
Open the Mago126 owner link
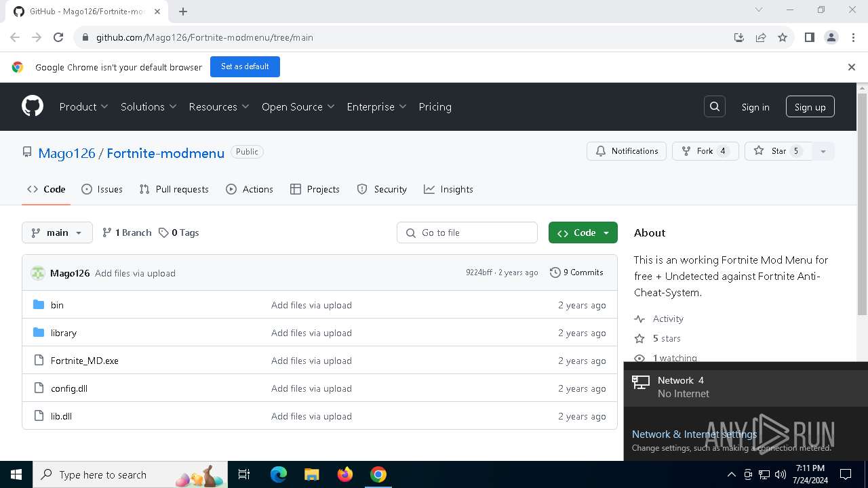[66, 153]
